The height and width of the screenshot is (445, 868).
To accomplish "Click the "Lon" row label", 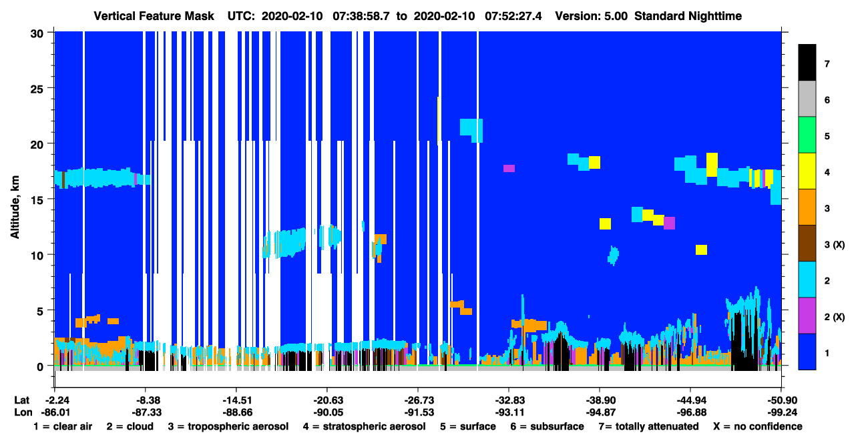I will [22, 413].
